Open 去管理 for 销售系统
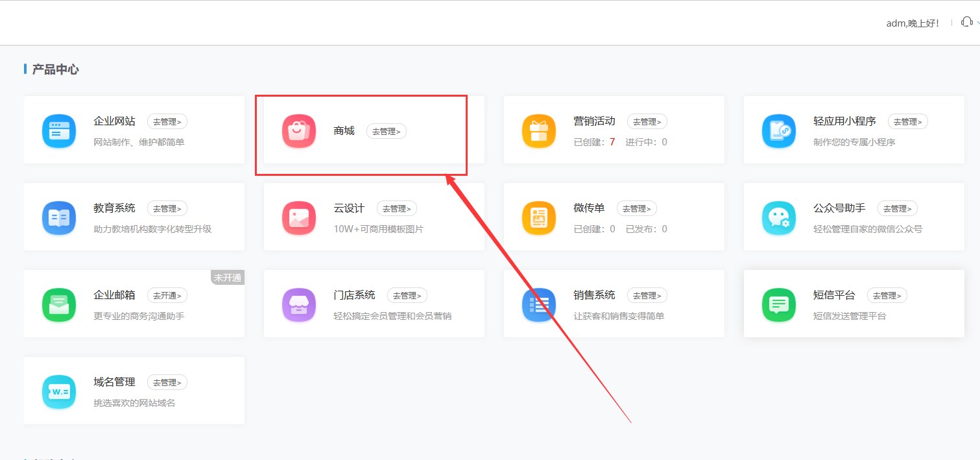Viewport: 980px width, 460px height. pos(647,295)
